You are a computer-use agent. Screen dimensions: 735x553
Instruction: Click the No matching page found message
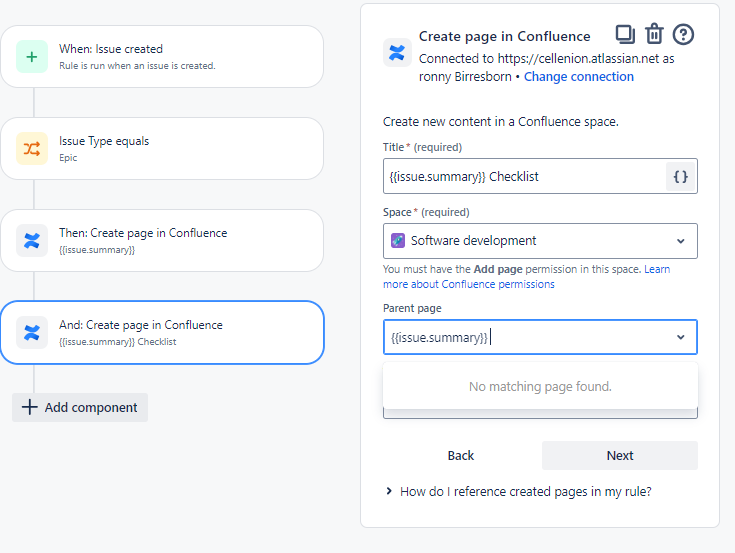coord(540,387)
